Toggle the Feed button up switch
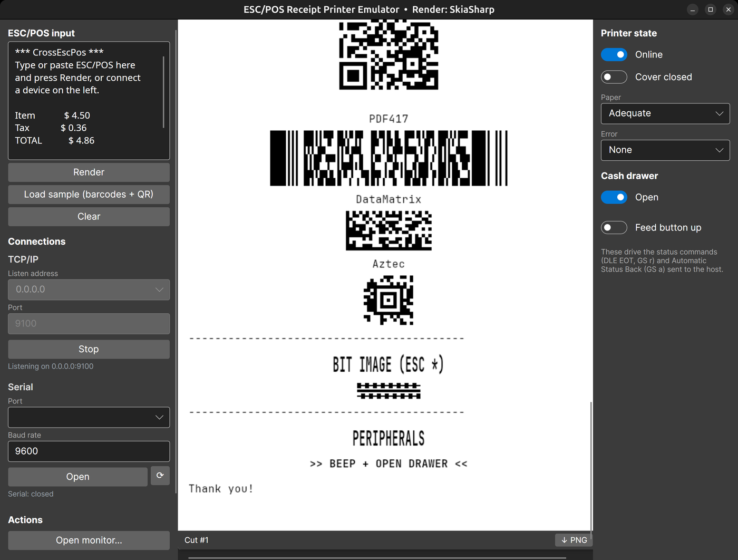This screenshot has width=738, height=560. click(614, 227)
